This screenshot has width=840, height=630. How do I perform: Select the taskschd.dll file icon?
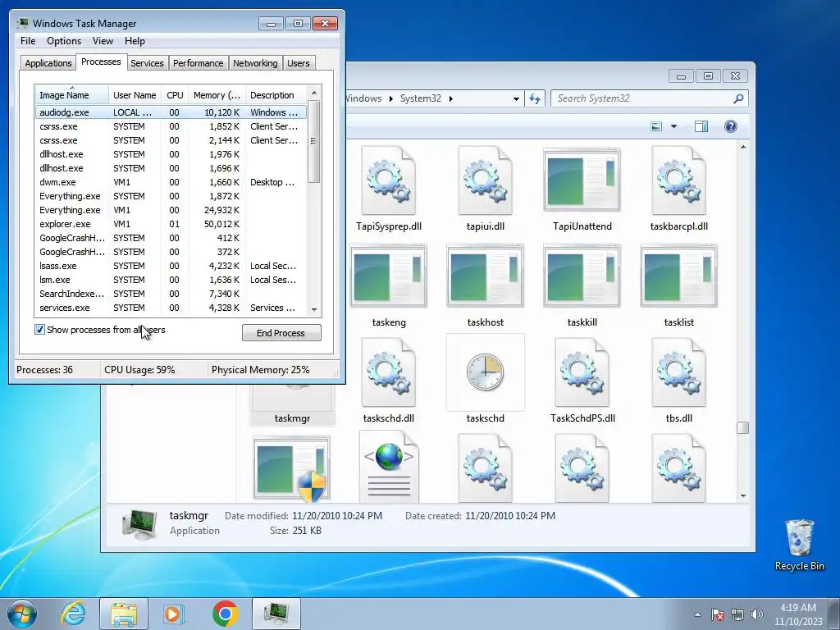point(388,372)
